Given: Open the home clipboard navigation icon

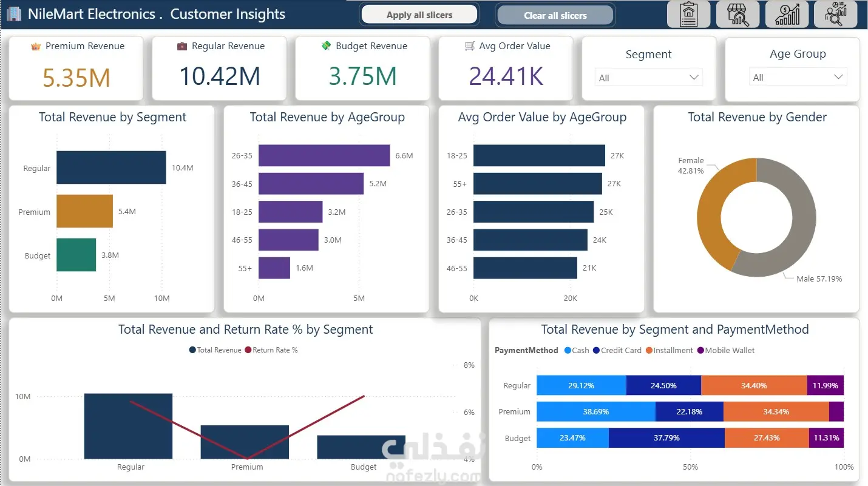Looking at the screenshot, I should pyautogui.click(x=688, y=15).
